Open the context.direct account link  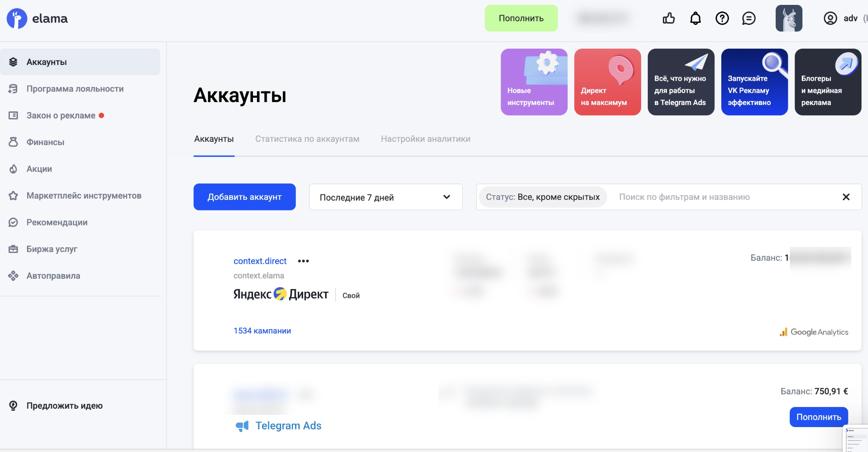260,261
